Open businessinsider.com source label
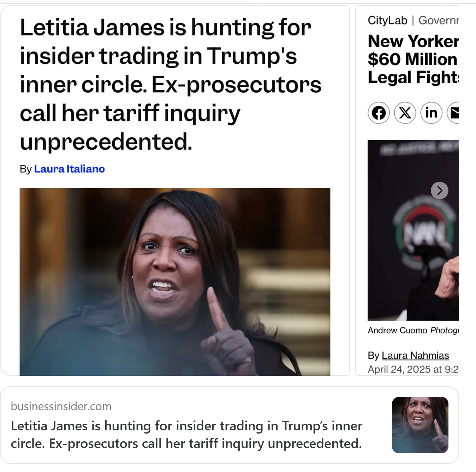The width and height of the screenshot is (476, 472). pos(61,406)
